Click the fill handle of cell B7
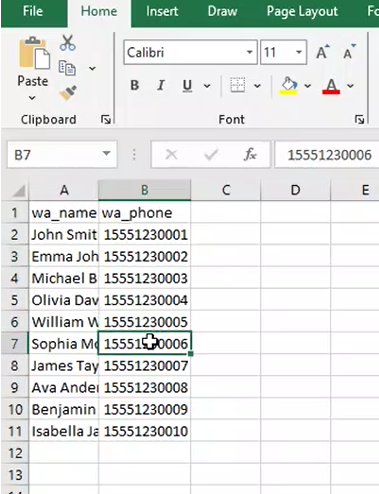 (x=191, y=353)
